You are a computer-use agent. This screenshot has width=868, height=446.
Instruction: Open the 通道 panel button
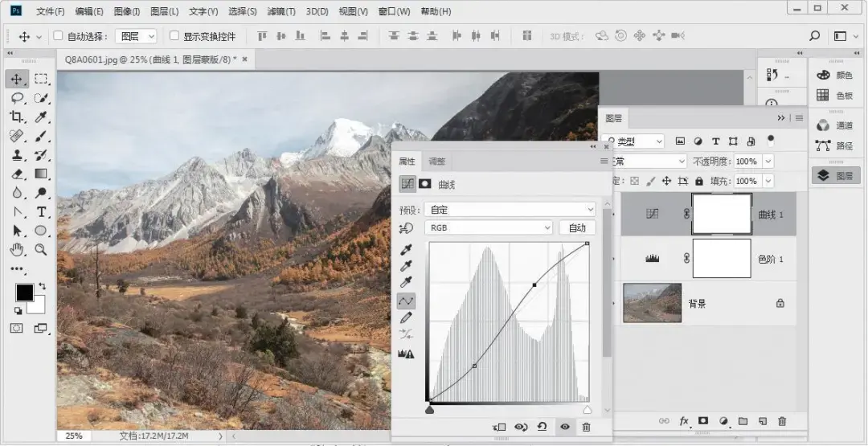835,126
